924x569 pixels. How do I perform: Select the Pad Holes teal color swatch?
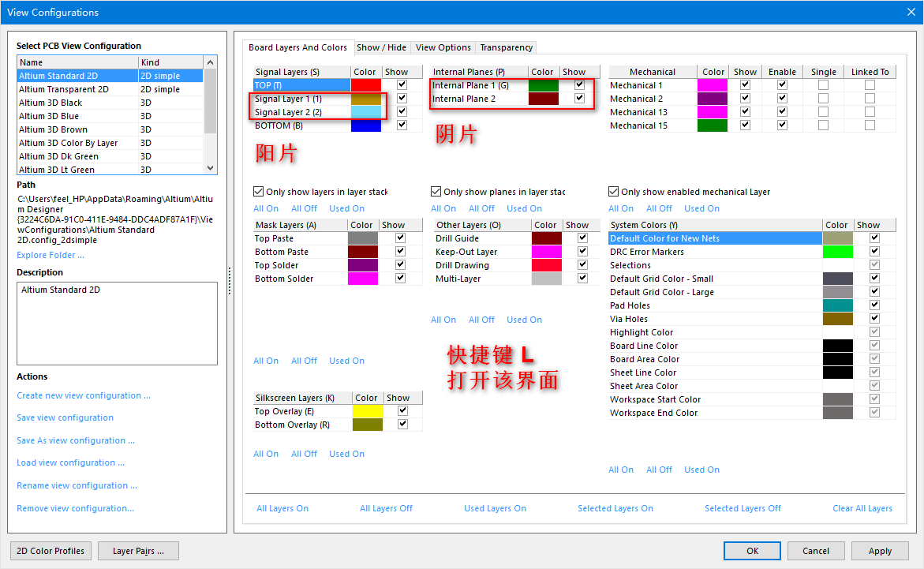[x=837, y=305]
